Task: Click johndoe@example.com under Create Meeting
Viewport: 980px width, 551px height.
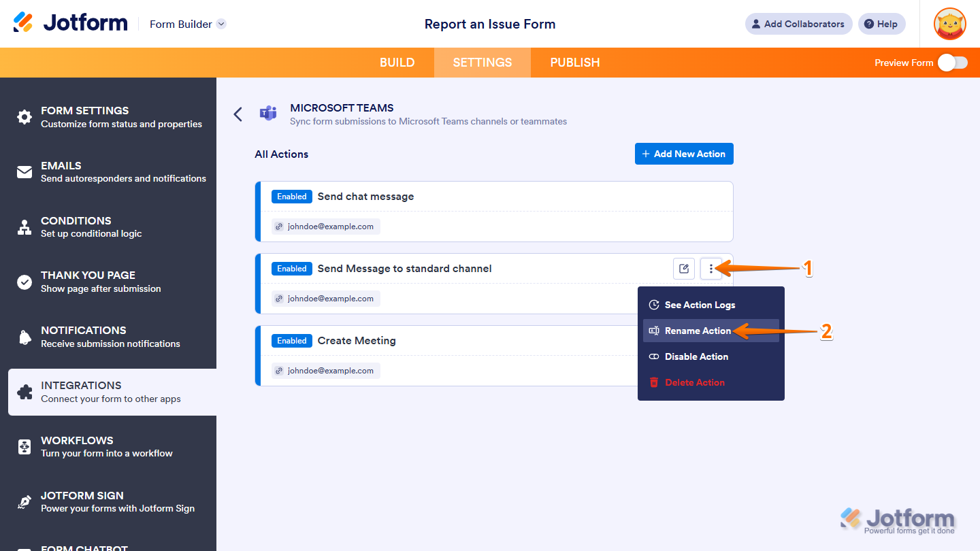Action: click(x=325, y=370)
